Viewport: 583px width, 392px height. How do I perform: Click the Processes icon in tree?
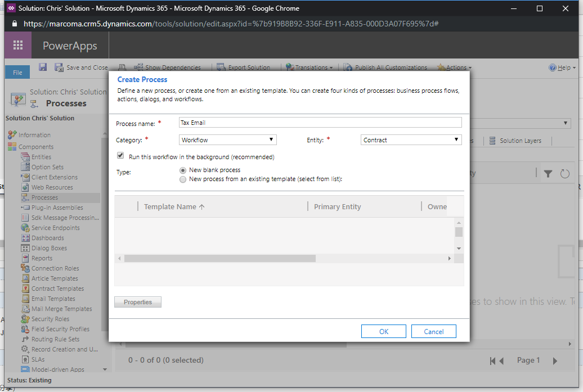pyautogui.click(x=25, y=197)
